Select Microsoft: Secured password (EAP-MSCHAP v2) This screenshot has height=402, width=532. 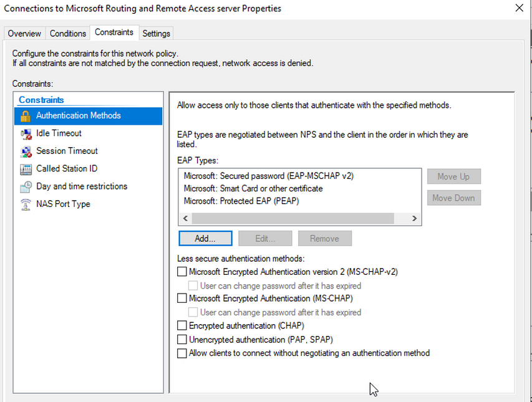pos(269,176)
